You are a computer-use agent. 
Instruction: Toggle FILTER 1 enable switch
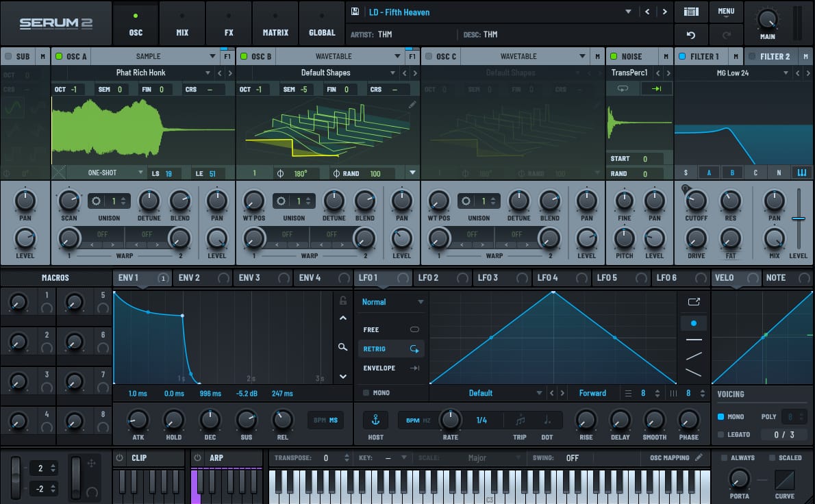tap(682, 56)
